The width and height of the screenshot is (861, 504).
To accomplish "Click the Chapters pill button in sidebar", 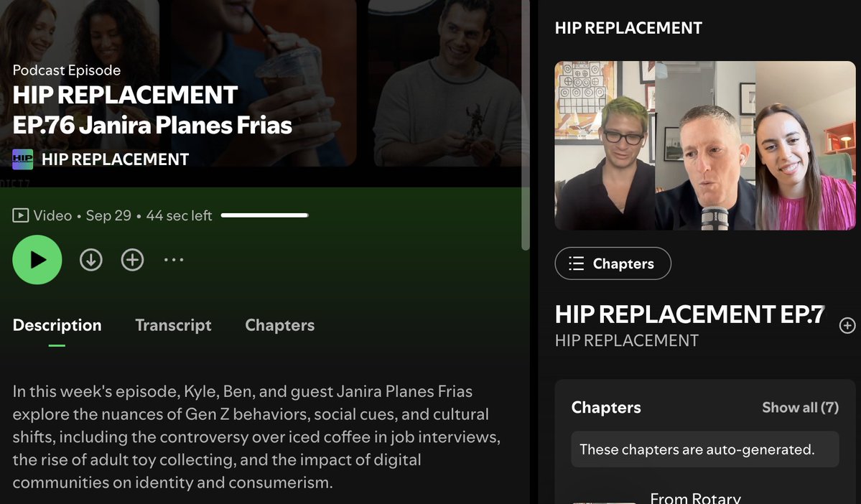I will 613,263.
